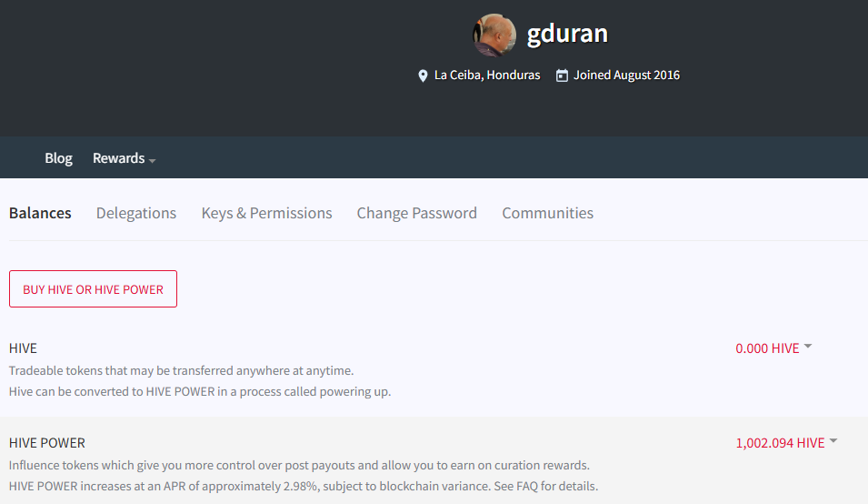Open the Blog tab
868x504 pixels.
tap(59, 158)
